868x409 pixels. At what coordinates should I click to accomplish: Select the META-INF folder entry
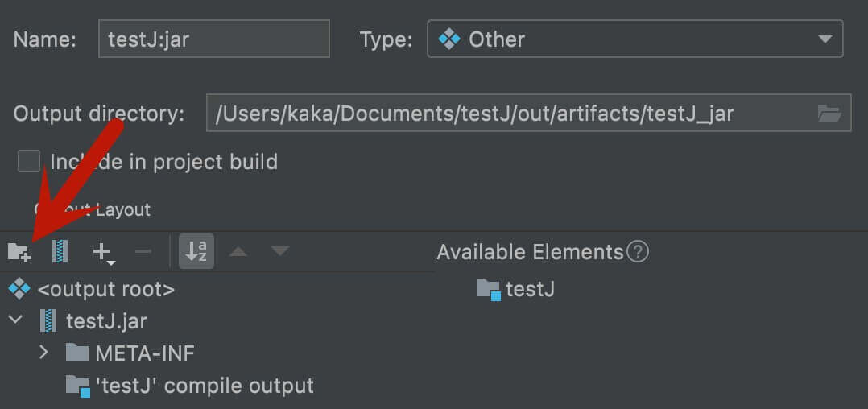click(x=144, y=353)
